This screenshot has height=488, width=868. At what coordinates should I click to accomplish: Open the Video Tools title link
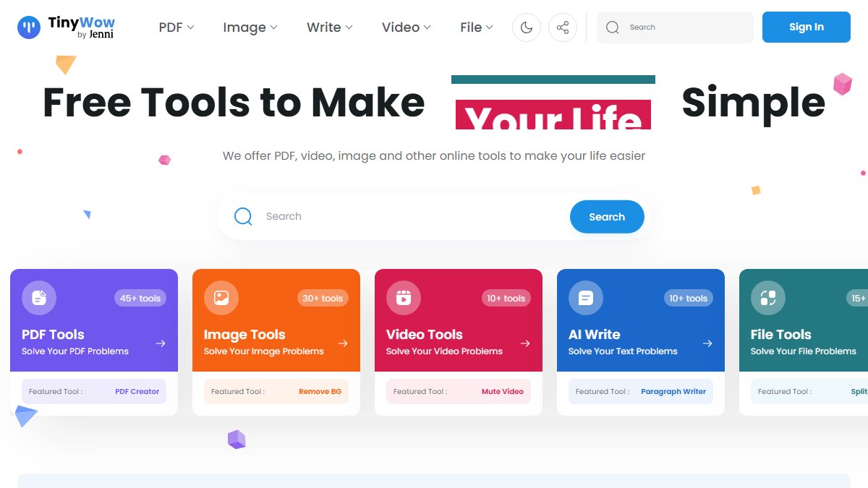click(425, 335)
